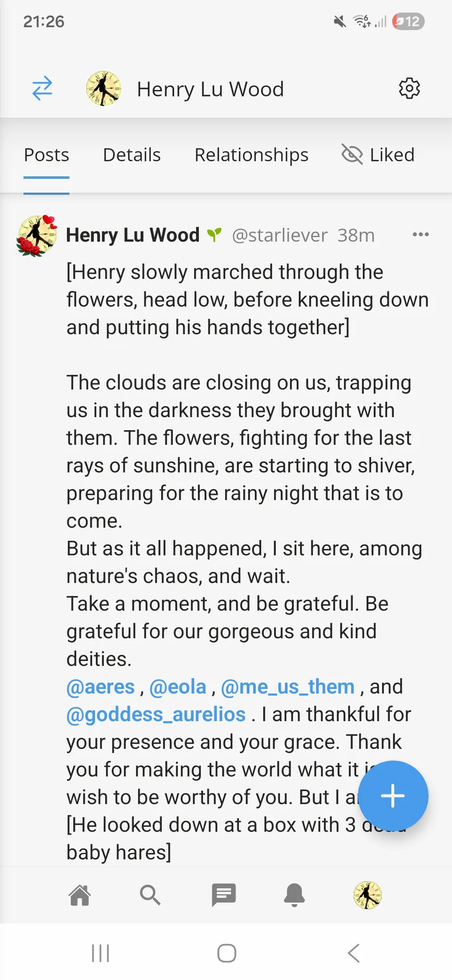
Task: Tap the @me_us_them mention
Action: point(288,687)
